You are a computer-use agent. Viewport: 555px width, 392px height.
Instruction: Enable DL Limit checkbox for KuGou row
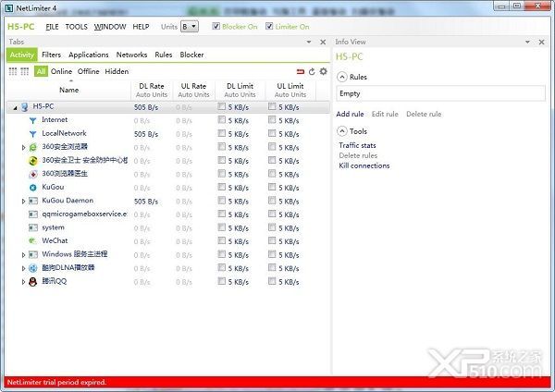pyautogui.click(x=222, y=187)
